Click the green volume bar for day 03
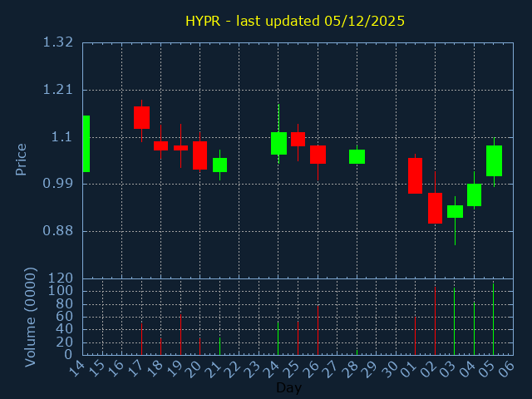The image size is (532, 399). (454, 322)
